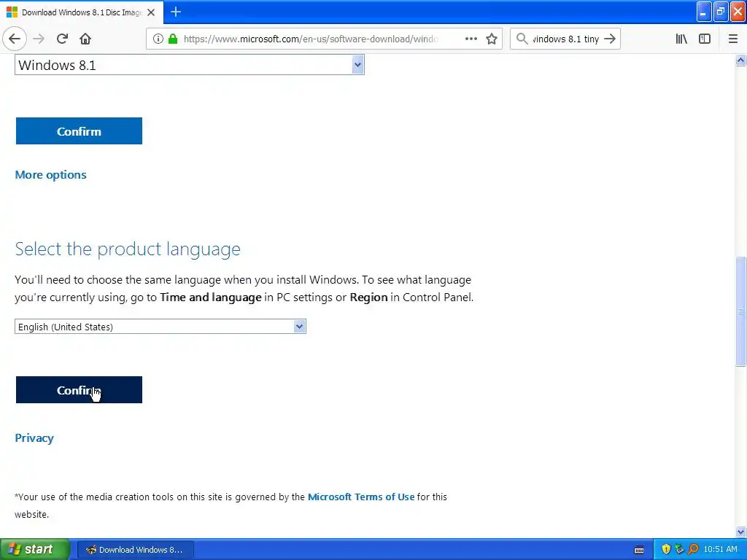
Task: Click the safely remove hardware tray icon
Action: click(x=679, y=550)
